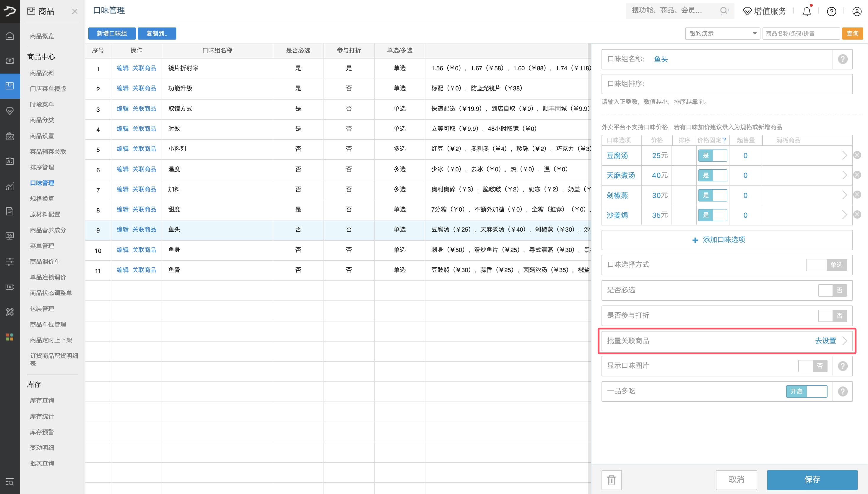Open the help question mark in header
Viewport: 868px width, 494px height.
[x=831, y=12]
